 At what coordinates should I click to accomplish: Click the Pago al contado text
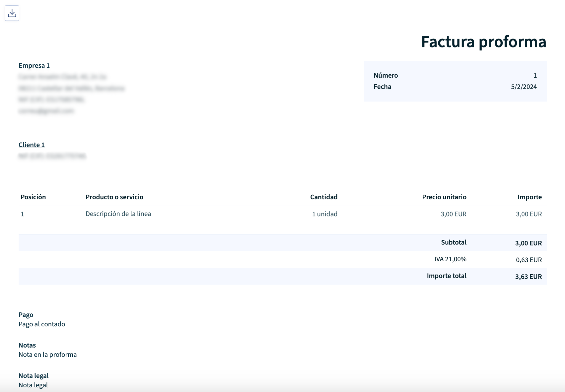[42, 324]
